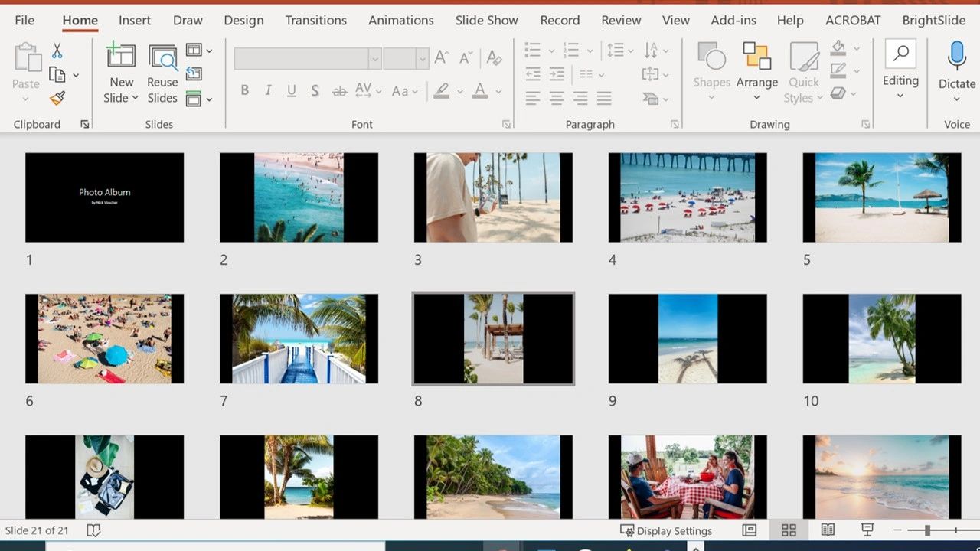Select the Underline icon in the Font group
This screenshot has width=980, height=551.
click(291, 90)
